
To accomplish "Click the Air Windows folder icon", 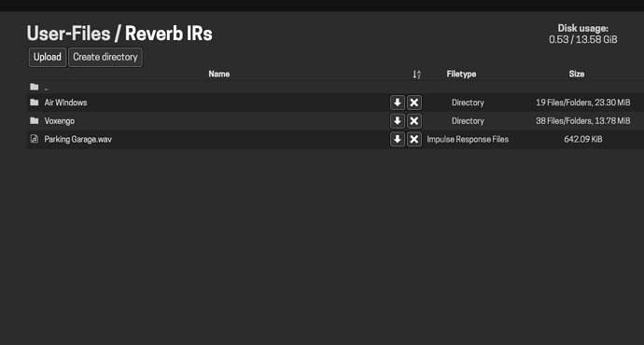I will [35, 103].
